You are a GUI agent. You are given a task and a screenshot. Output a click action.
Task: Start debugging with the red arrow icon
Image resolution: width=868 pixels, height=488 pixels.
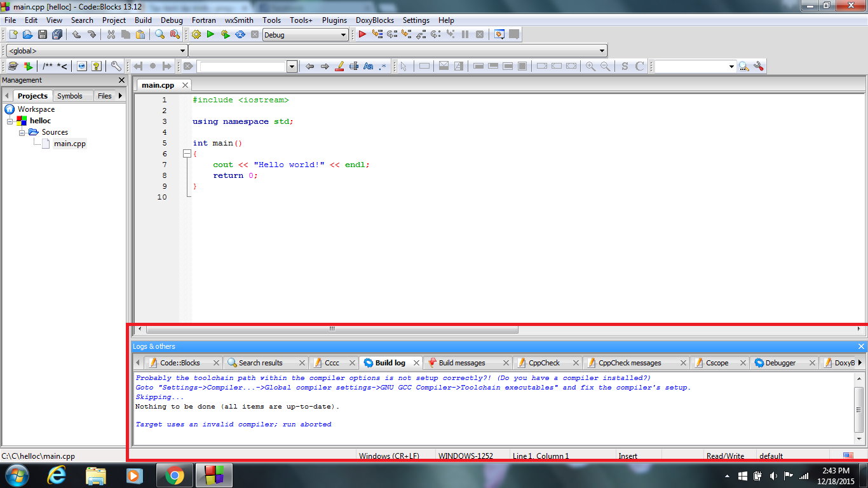coord(362,35)
